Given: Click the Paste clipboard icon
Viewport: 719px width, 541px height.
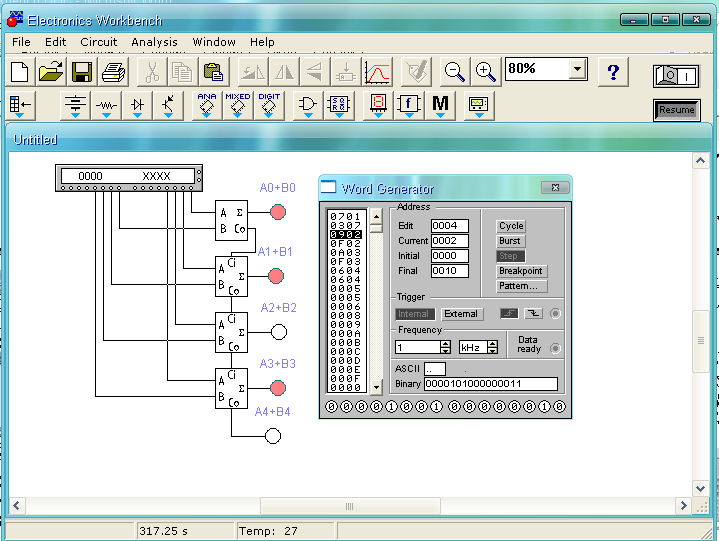Looking at the screenshot, I should (x=213, y=72).
